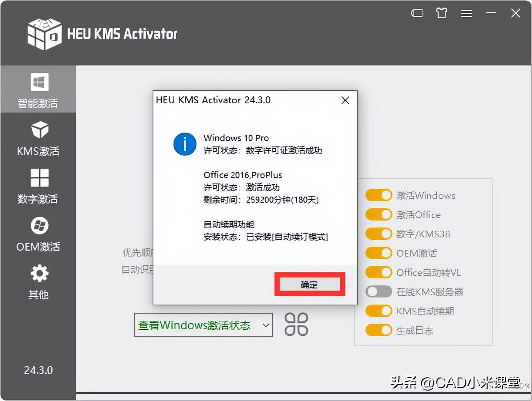Toggle the KMS自动续期 switch
This screenshot has height=401, width=532.
379,311
